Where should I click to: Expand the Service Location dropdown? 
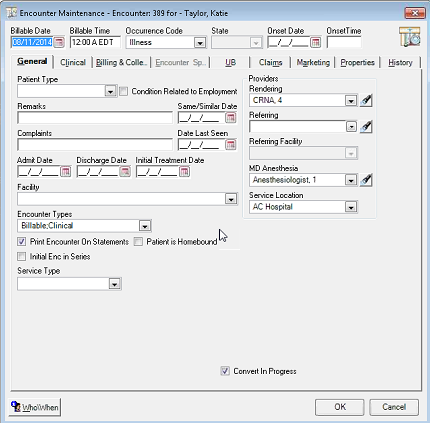tap(351, 207)
